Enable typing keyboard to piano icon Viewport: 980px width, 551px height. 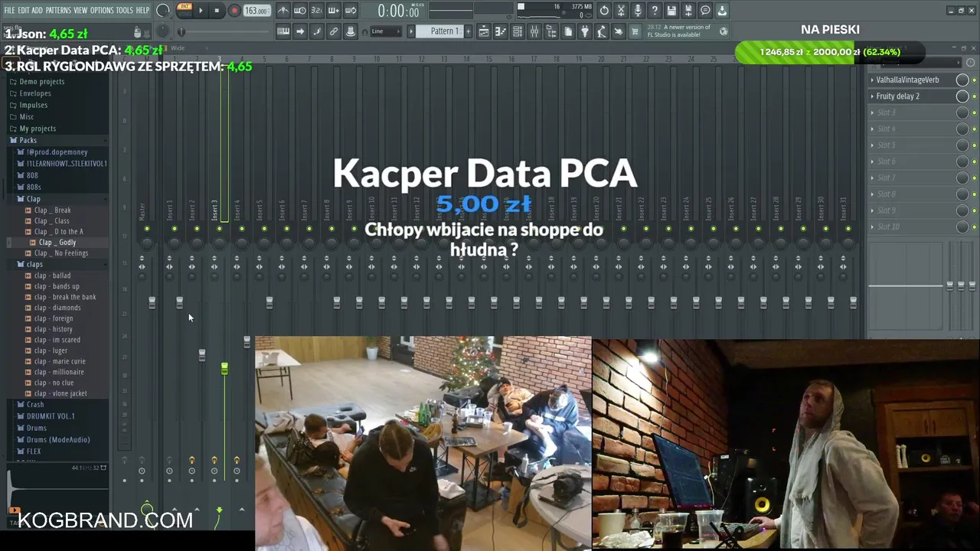(283, 31)
